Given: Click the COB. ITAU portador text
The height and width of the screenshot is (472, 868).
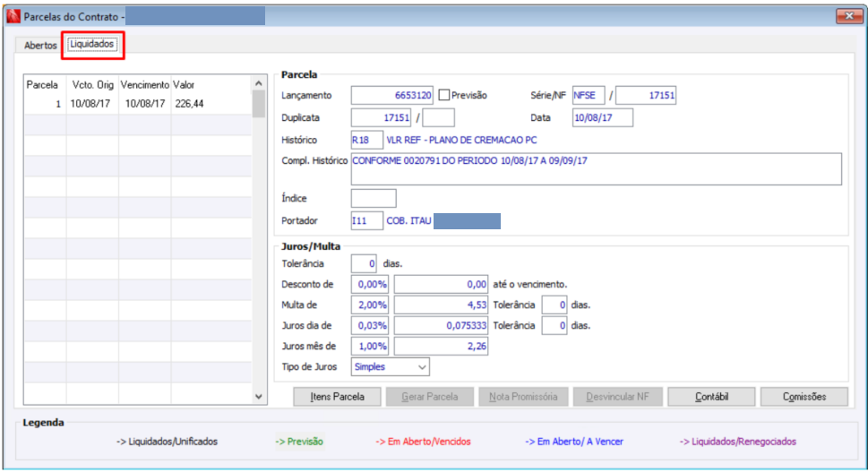Looking at the screenshot, I should pyautogui.click(x=408, y=221).
